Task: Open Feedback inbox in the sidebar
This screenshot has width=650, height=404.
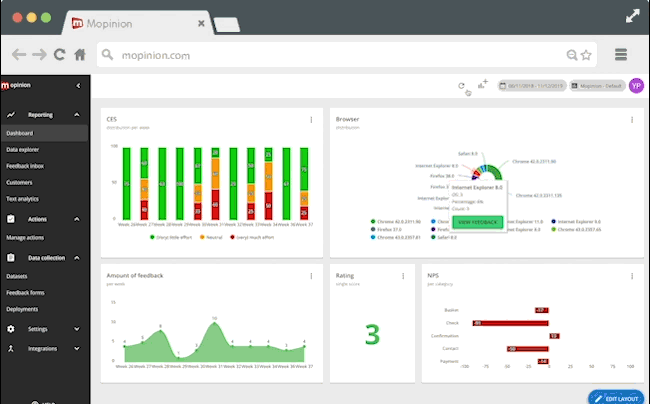Action: pyautogui.click(x=25, y=166)
